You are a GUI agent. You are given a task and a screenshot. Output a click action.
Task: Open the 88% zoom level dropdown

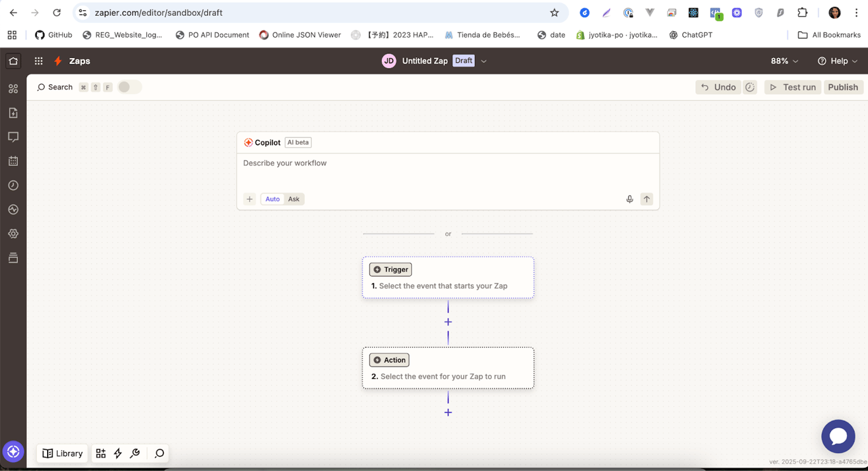(x=784, y=61)
